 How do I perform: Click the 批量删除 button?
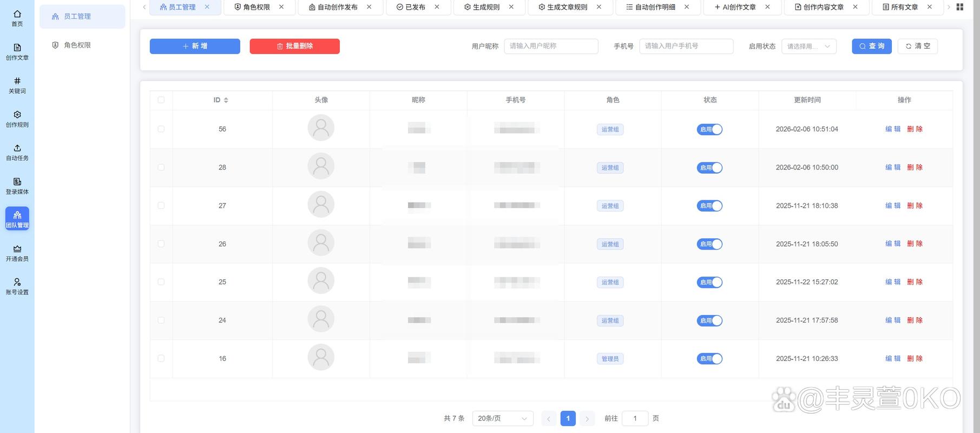pos(294,47)
